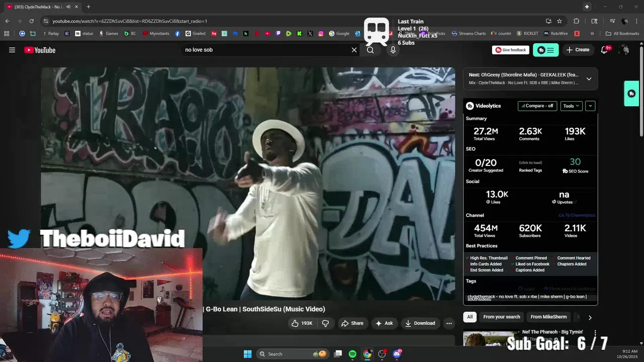This screenshot has height=362, width=644.
Task: Bookmark this page with the star icon
Action: [x=559, y=21]
